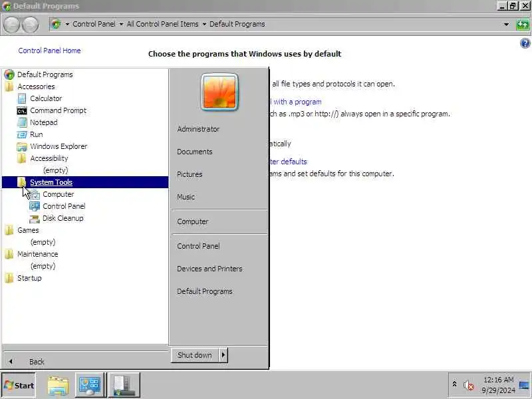Click the taskbar clock

[498, 385]
